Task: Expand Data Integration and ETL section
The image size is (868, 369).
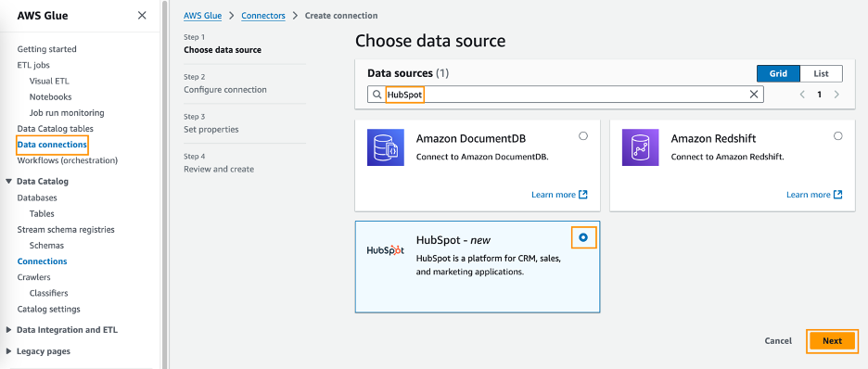Action: (x=9, y=330)
